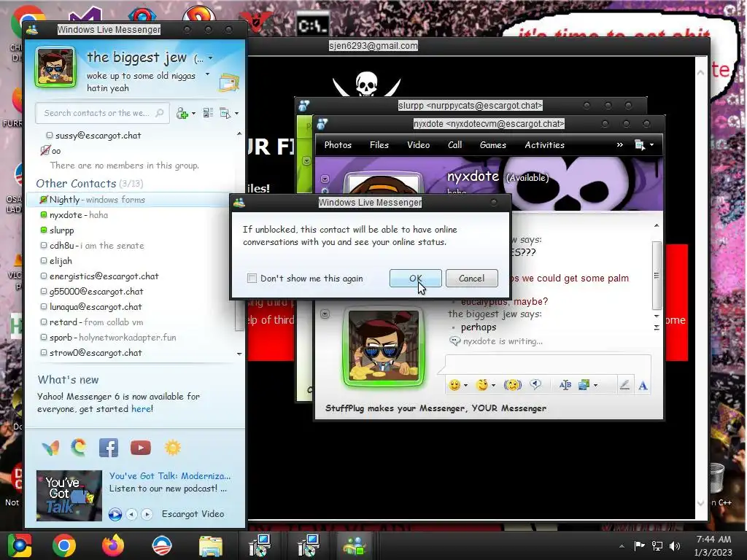Click the conversation scrollbar in the chat window
The image size is (747, 560).
(x=657, y=275)
